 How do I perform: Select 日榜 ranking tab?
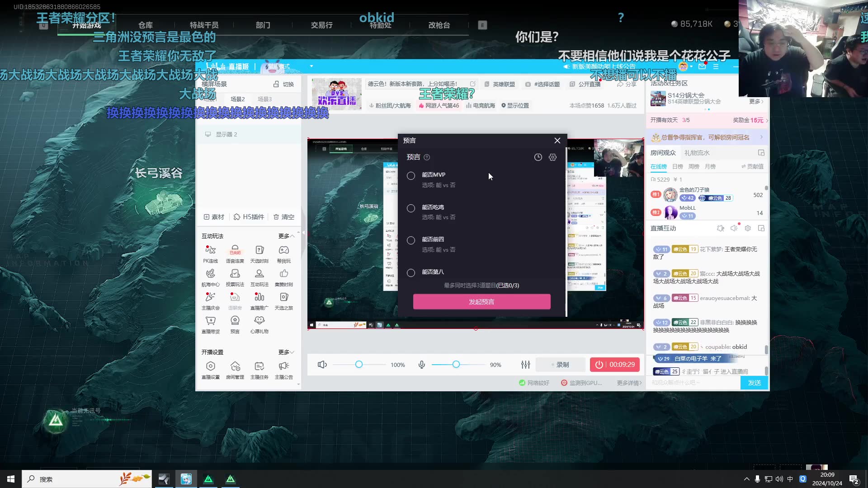(677, 167)
